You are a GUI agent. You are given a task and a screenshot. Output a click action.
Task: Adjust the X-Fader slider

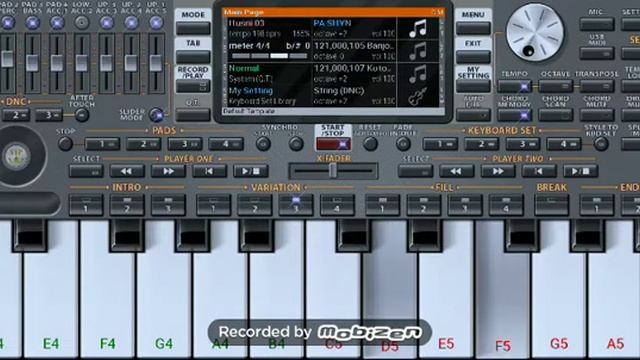pos(333,171)
